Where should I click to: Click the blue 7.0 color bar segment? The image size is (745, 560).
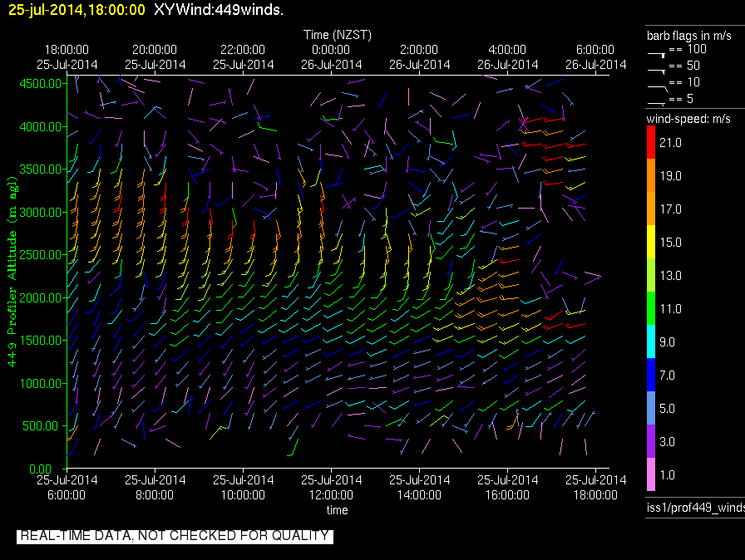click(x=651, y=375)
